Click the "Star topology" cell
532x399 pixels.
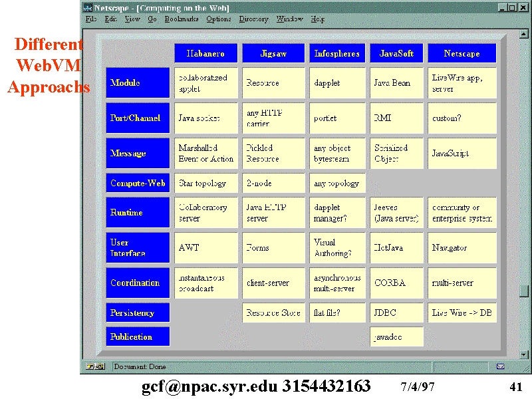[206, 184]
